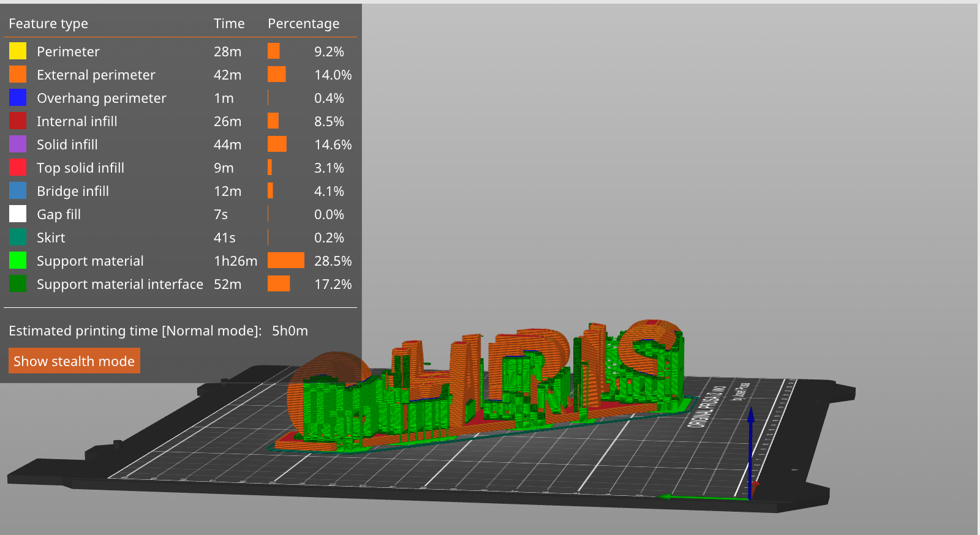The width and height of the screenshot is (980, 535).
Task: Click the dark red Internal infill swatch
Action: (x=18, y=121)
